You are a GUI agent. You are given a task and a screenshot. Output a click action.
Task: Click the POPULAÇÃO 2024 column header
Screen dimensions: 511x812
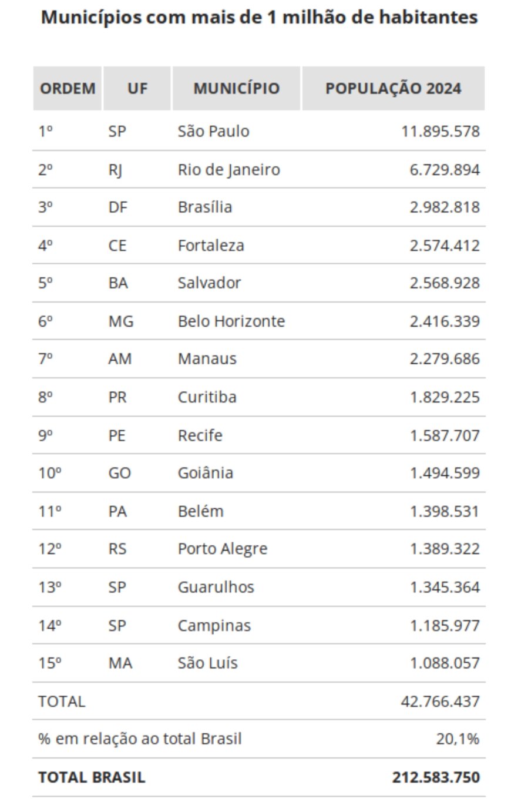[x=394, y=89]
